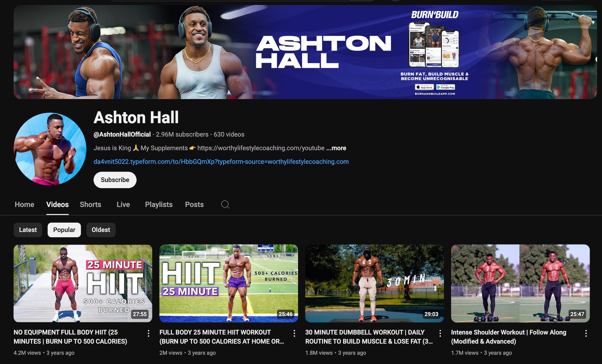Open the Live tab
This screenshot has width=602, height=364.
tap(123, 204)
